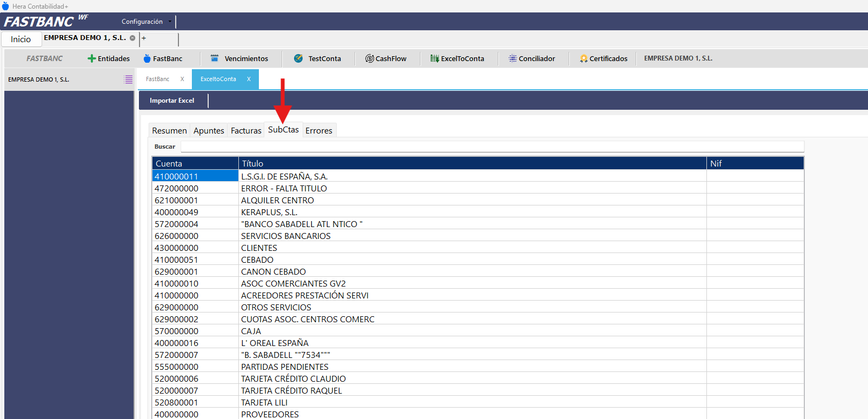Open the SubCtas tab

(283, 130)
